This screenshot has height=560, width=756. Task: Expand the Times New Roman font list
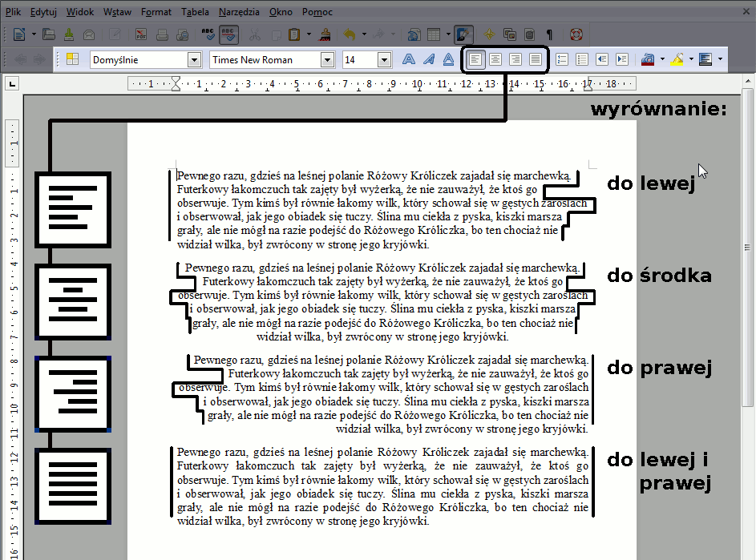[x=327, y=59]
